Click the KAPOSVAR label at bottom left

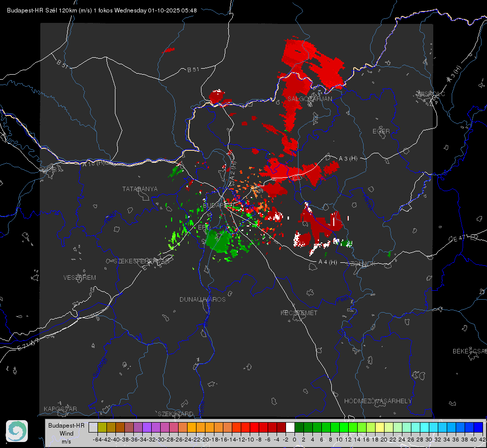click(60, 409)
